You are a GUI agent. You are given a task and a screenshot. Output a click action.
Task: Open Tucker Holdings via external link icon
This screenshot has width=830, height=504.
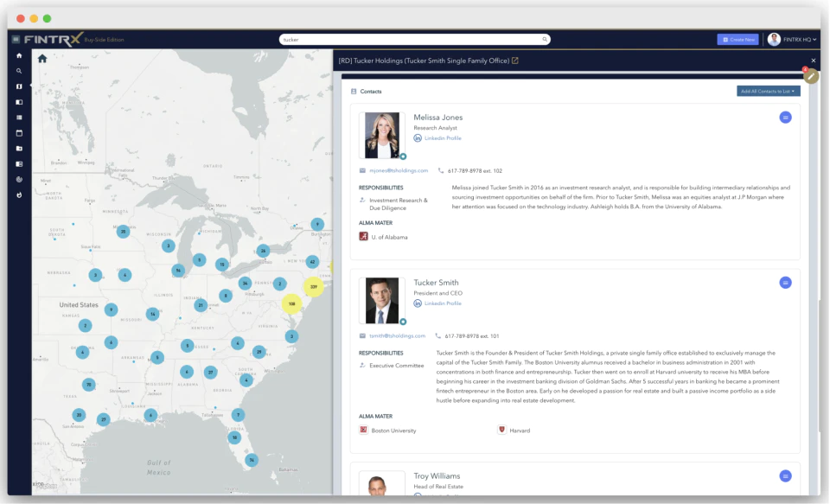515,61
